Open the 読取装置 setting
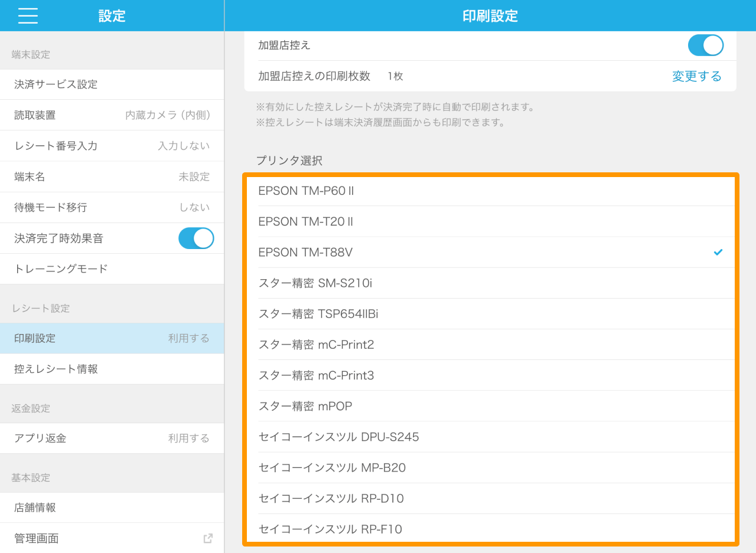This screenshot has height=553, width=756. [112, 115]
